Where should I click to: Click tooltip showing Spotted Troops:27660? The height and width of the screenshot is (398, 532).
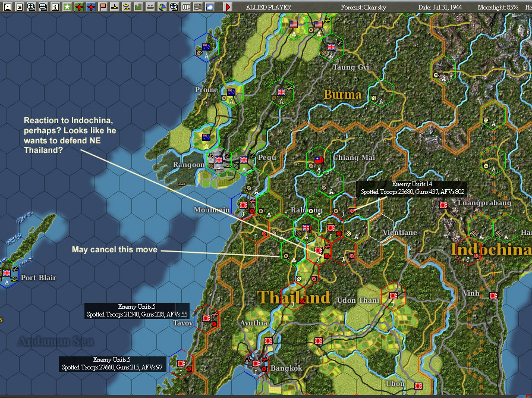[112, 363]
